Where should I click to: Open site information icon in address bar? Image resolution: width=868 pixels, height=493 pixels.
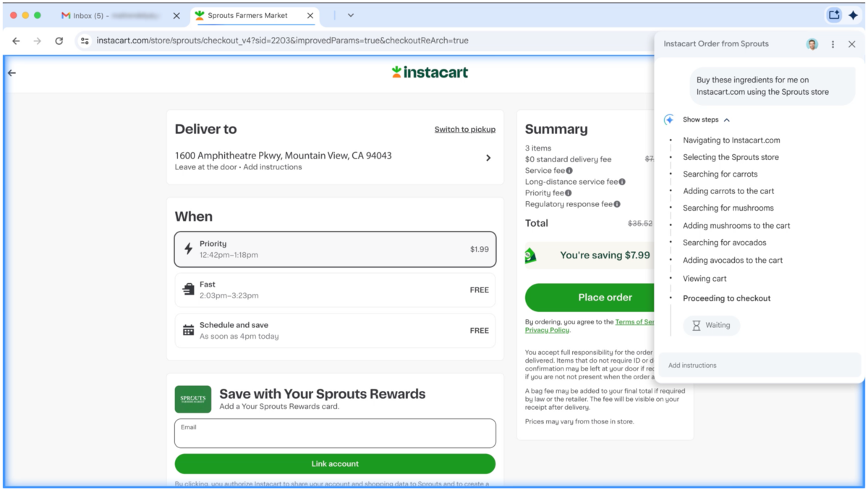coord(85,41)
